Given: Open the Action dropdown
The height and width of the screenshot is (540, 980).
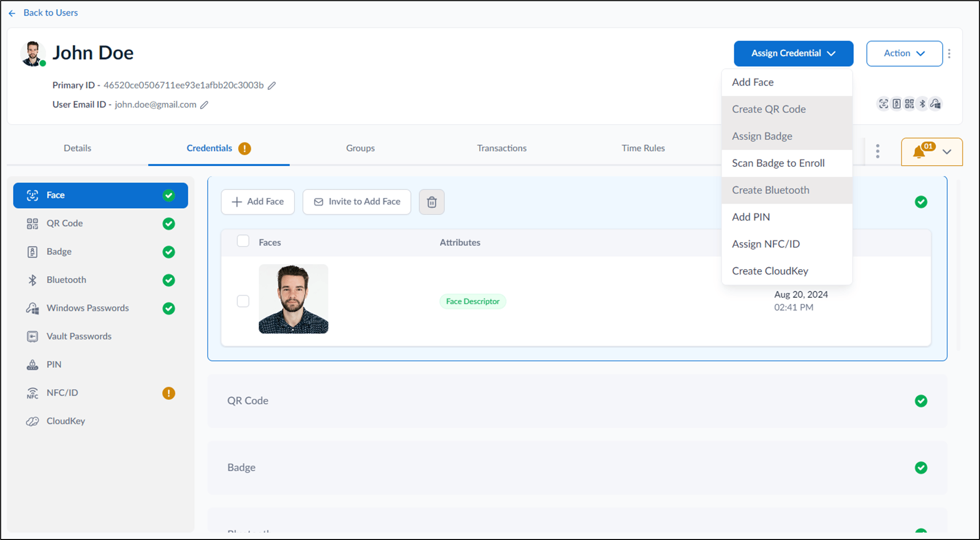Looking at the screenshot, I should 904,54.
